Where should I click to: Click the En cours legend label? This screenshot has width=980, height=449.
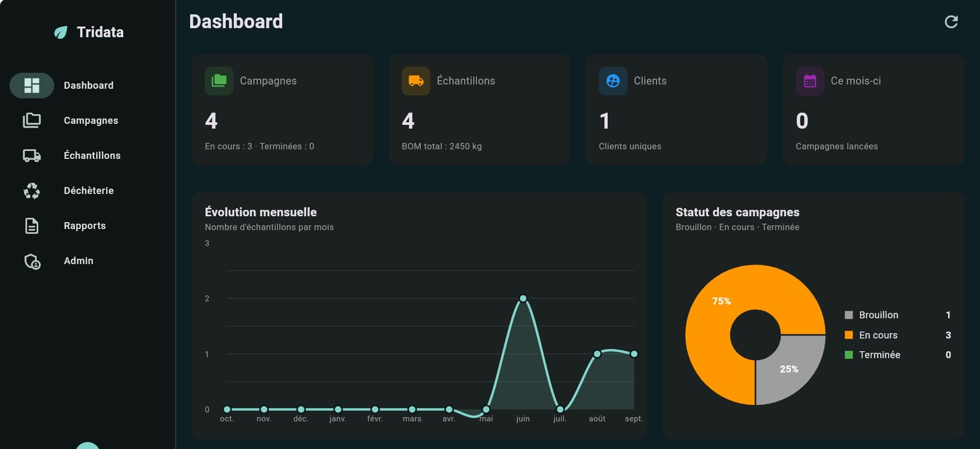pos(878,335)
